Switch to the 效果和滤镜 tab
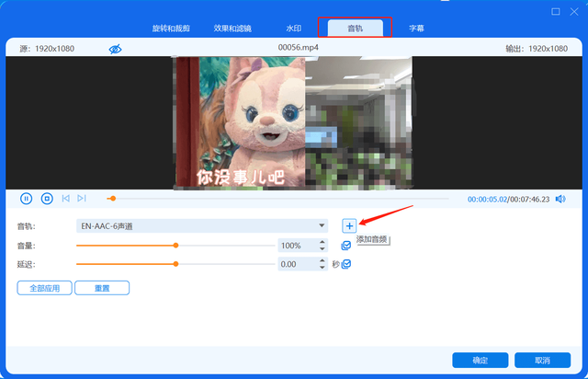 point(232,29)
